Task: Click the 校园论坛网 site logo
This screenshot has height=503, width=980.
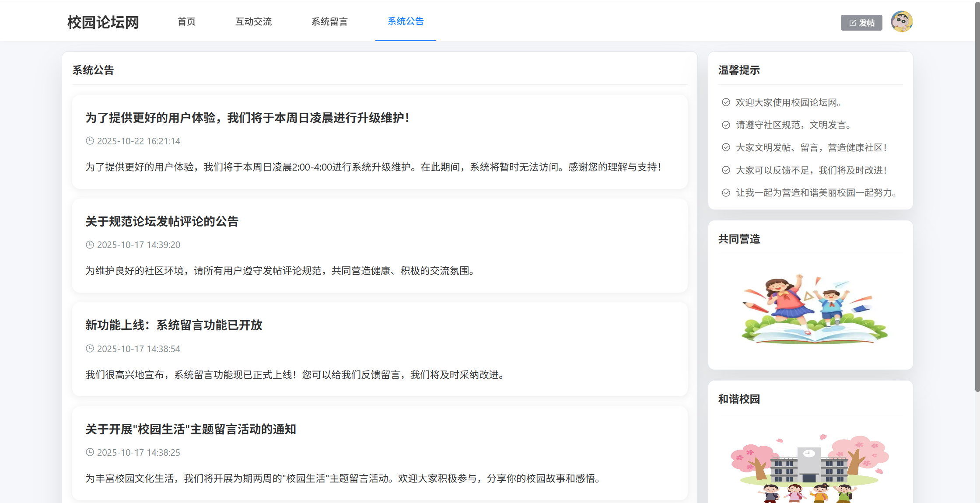Action: (x=103, y=22)
